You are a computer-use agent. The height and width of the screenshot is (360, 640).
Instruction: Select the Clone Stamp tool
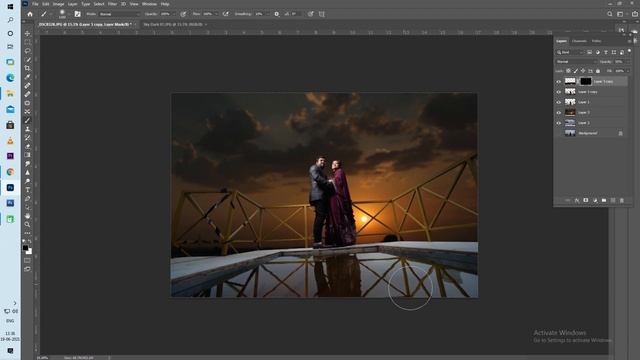pyautogui.click(x=27, y=129)
